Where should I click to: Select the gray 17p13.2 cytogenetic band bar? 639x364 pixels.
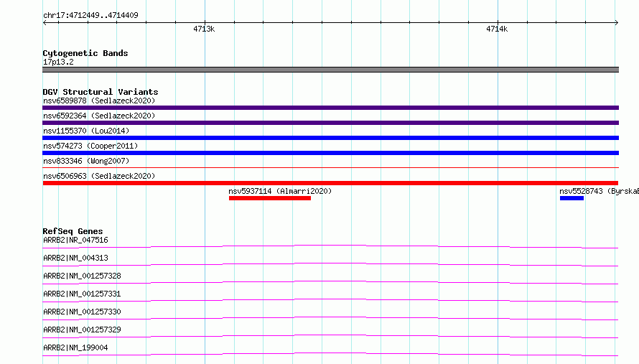[330, 70]
